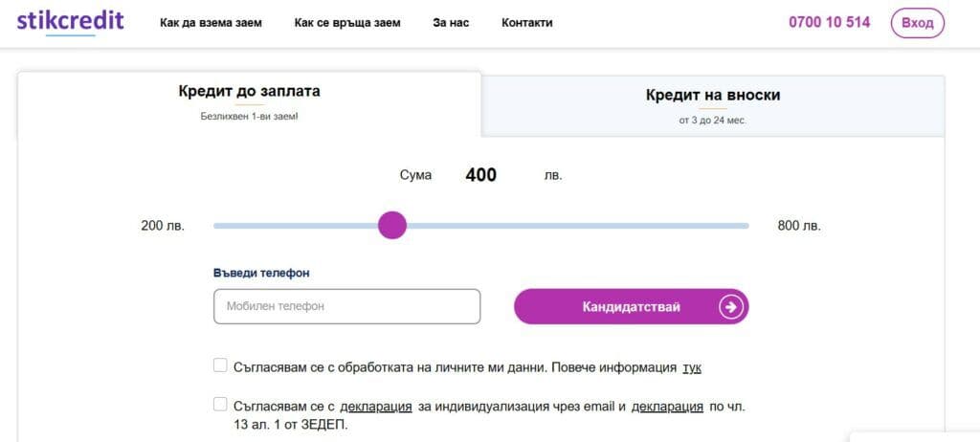Click the phone number 0700 10 514

tap(829, 22)
